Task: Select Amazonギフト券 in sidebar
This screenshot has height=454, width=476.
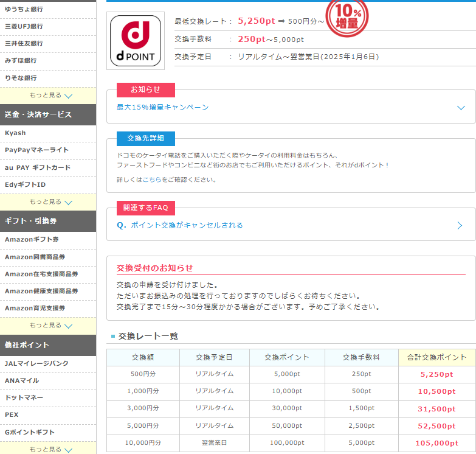Action: [x=32, y=240]
